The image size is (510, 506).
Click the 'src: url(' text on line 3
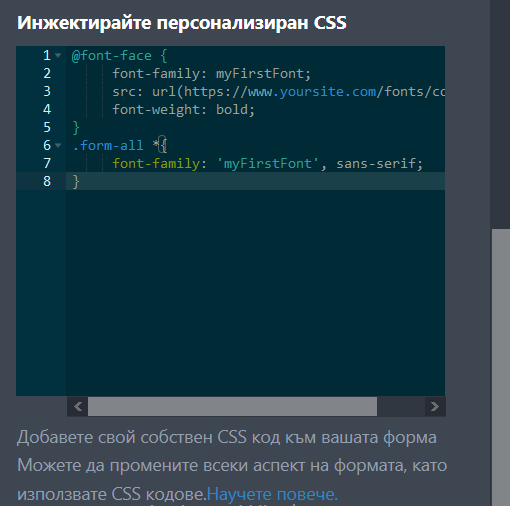pyautogui.click(x=148, y=92)
